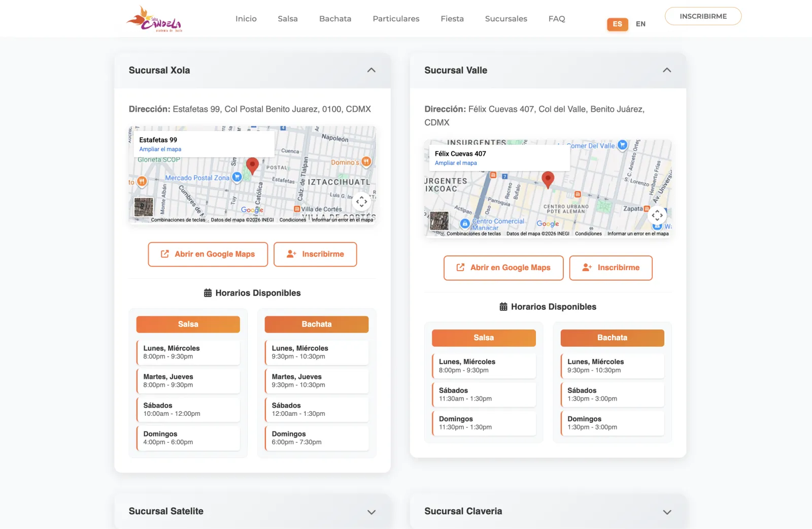Image resolution: width=812 pixels, height=529 pixels.
Task: Click Inscribirme button in Sucursal Xola
Action: (x=315, y=254)
